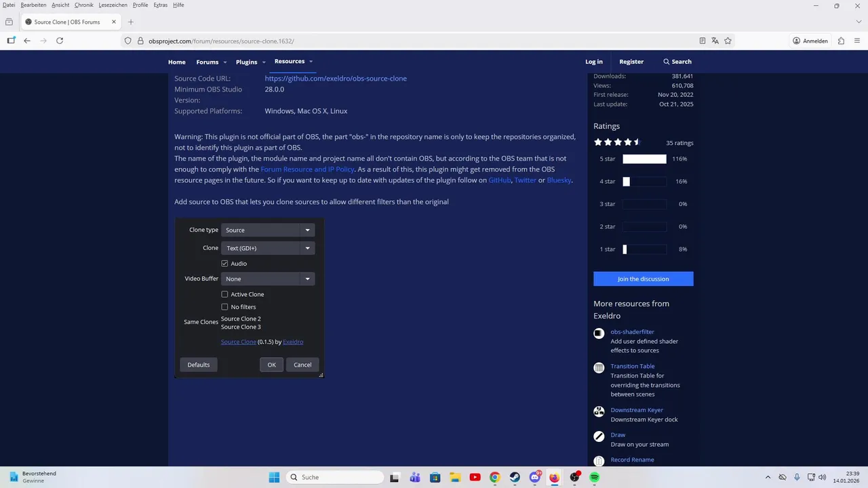
Task: Open the browser extensions puzzle icon
Action: click(x=841, y=41)
